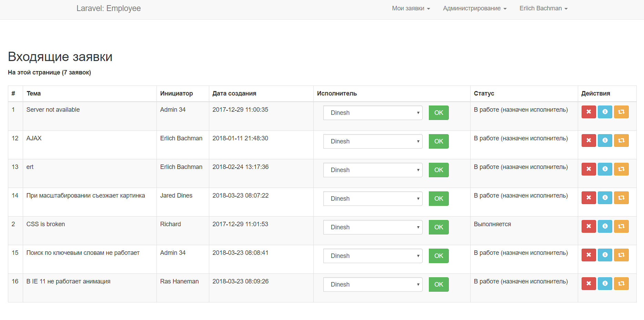644x320 pixels.
Task: Click red delete icon for request 16
Action: click(x=588, y=284)
